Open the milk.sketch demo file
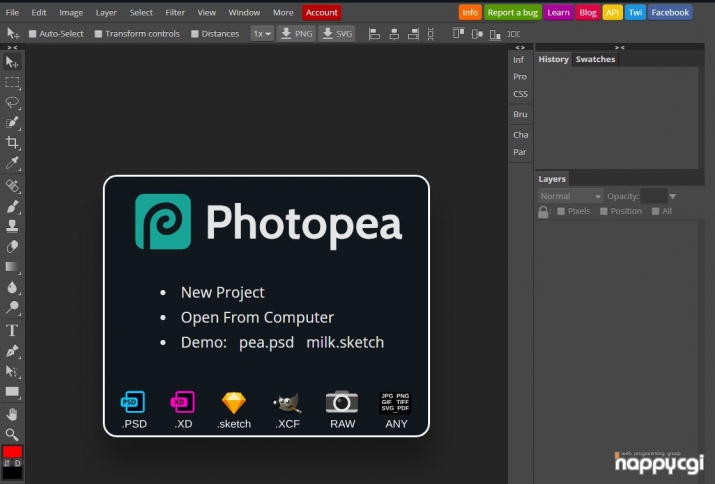715x484 pixels. click(x=345, y=343)
